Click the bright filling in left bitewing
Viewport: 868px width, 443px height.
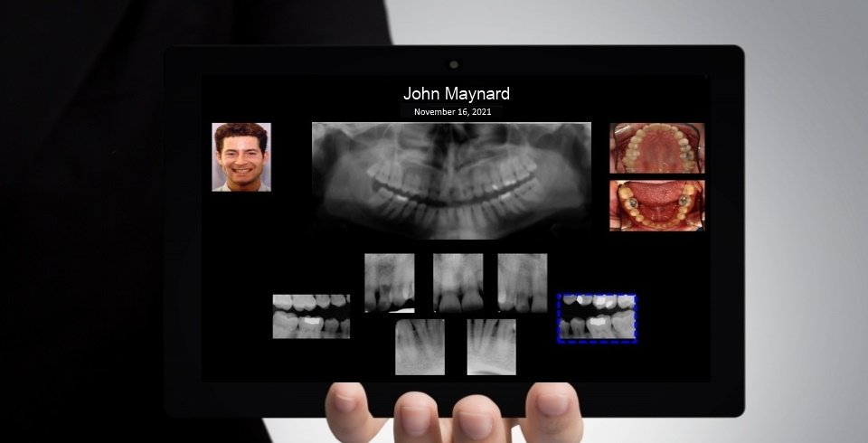point(312,319)
